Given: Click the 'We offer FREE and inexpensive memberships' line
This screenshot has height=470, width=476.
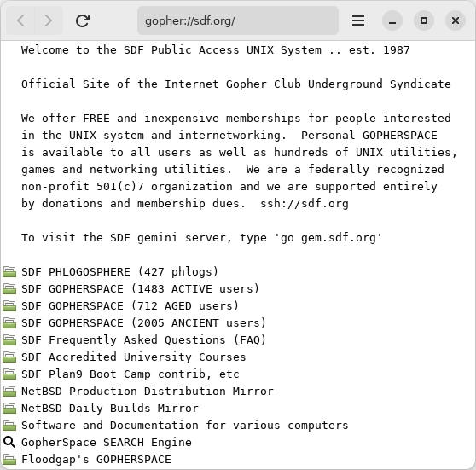Looking at the screenshot, I should pos(236,118).
